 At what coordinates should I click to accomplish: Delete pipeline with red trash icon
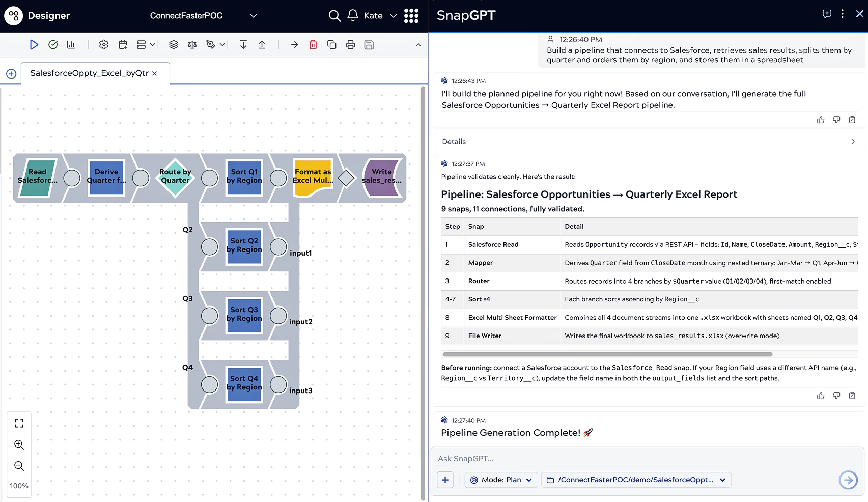pos(313,45)
